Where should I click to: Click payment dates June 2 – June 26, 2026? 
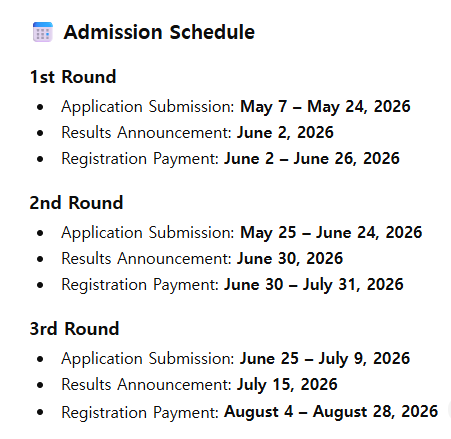(x=312, y=159)
